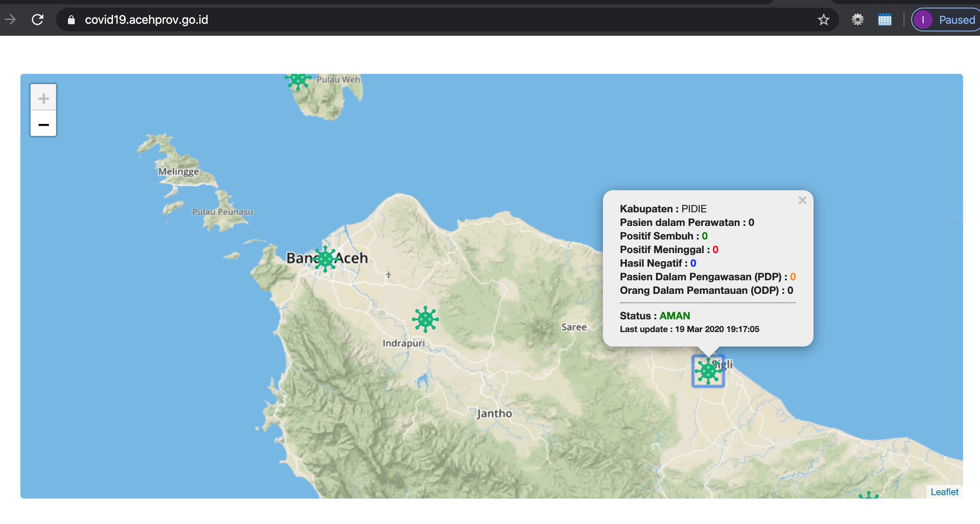Click the Jantho label on map

[x=494, y=413]
